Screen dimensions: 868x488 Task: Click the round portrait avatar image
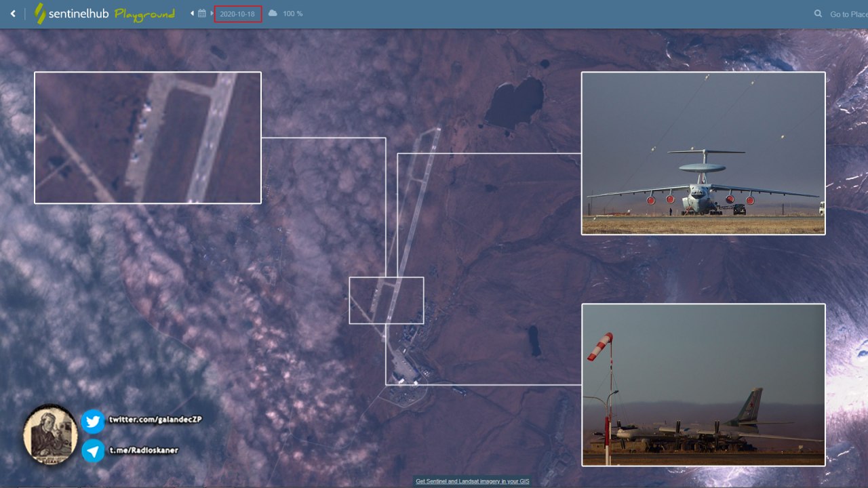point(50,434)
